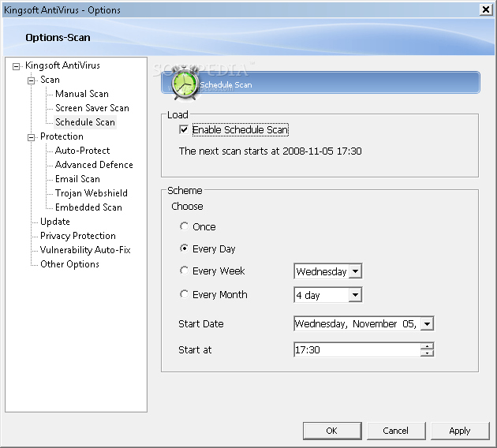Increase Start at time with up arrow
The width and height of the screenshot is (497, 448).
[427, 346]
